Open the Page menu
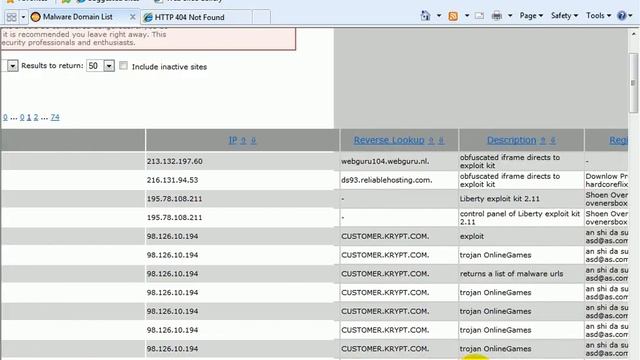Screen dimensions: 640x360 tap(531, 16)
